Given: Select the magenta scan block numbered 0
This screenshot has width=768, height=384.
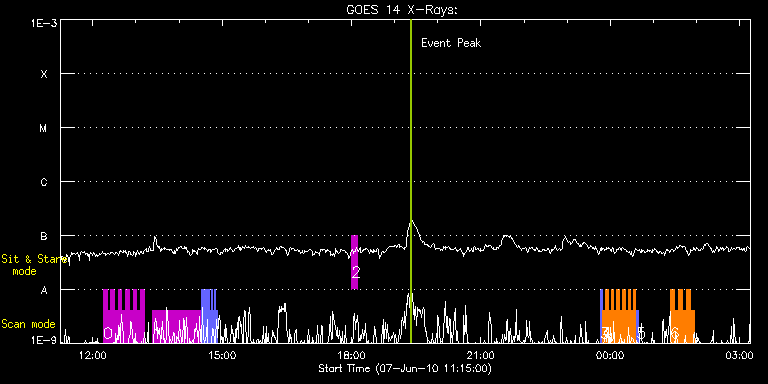Looking at the screenshot, I should coord(124,316).
